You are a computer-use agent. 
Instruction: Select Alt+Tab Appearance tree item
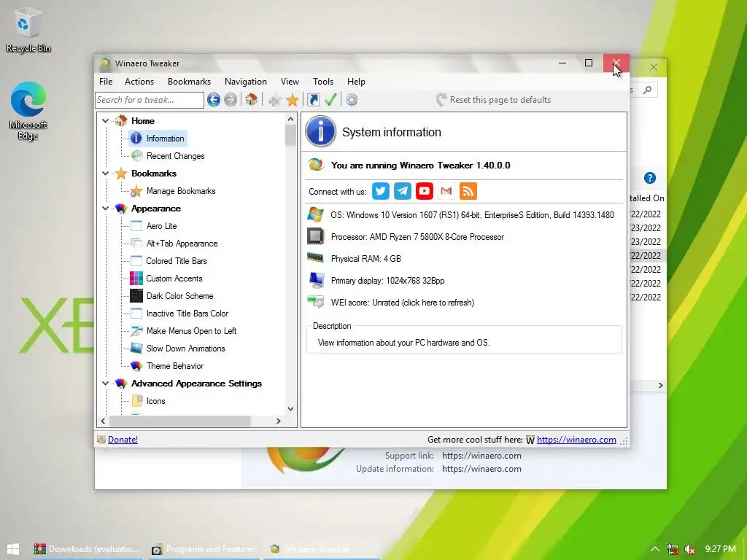(182, 244)
